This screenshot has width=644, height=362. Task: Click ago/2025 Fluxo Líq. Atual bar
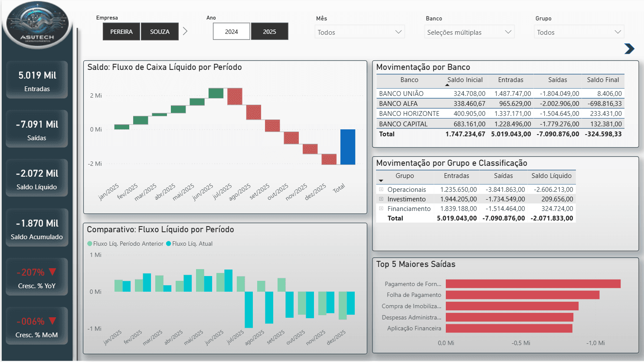269,307
